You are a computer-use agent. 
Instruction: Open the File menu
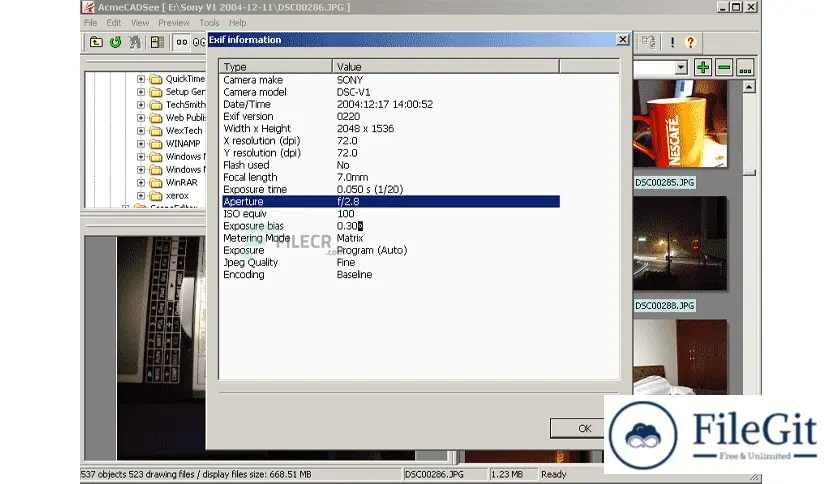point(91,23)
